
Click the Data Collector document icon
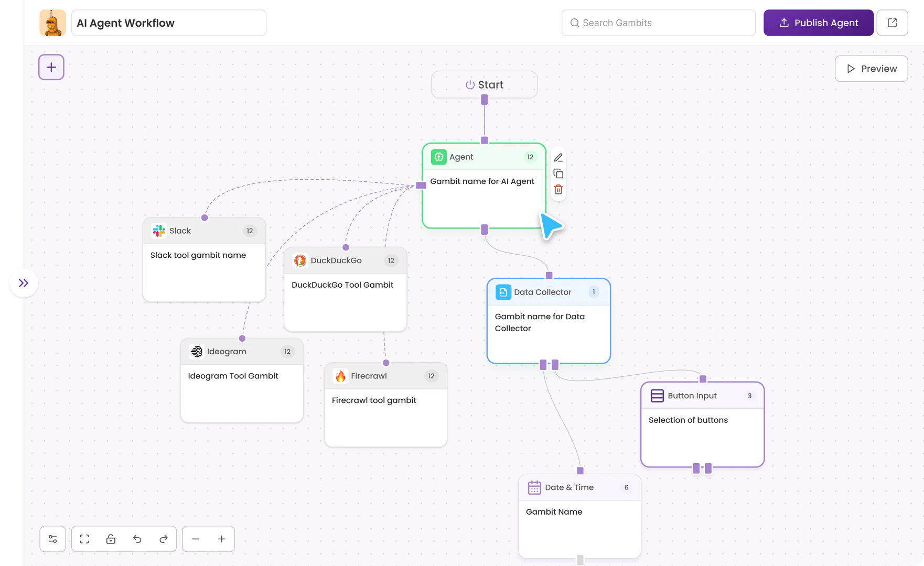pyautogui.click(x=503, y=292)
